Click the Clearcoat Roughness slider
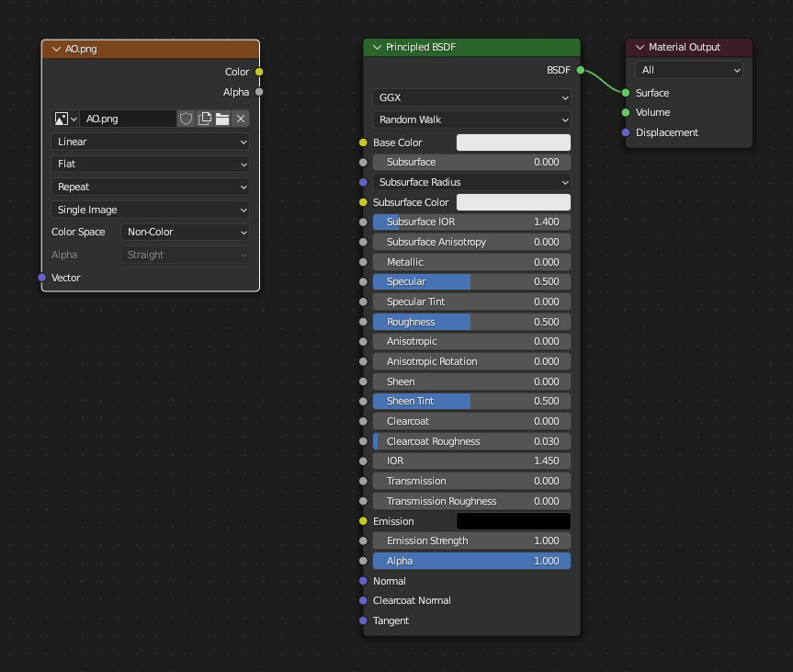 click(472, 441)
